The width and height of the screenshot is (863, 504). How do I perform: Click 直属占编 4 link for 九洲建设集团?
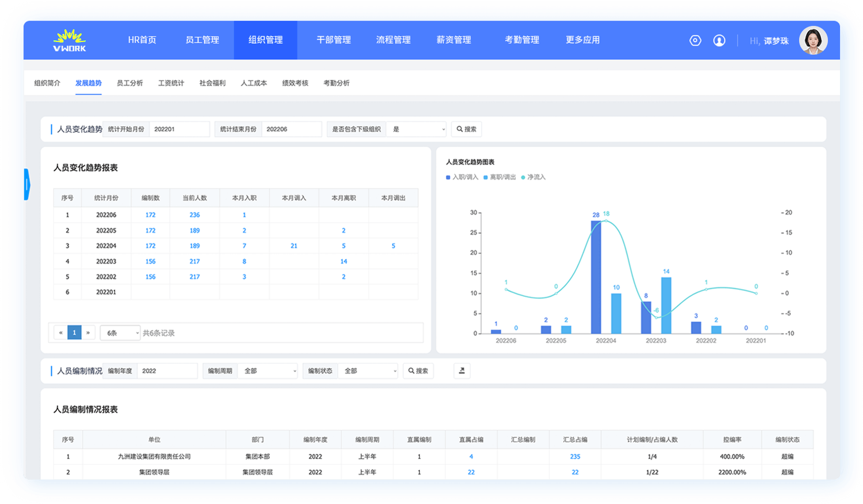coord(471,456)
